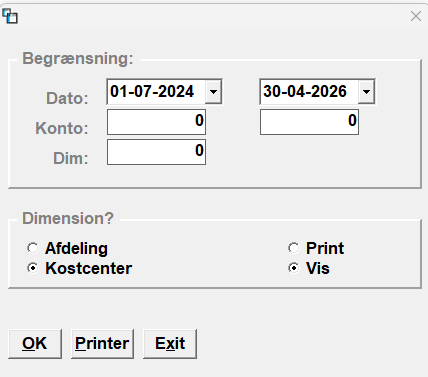Click the Print label text
Viewport: 428px width, 377px height.
pos(325,248)
